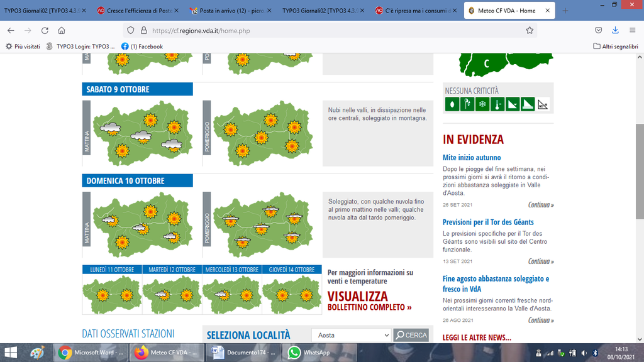This screenshot has height=362, width=644.
Task: Click the rain criticality icon
Action: point(452,104)
